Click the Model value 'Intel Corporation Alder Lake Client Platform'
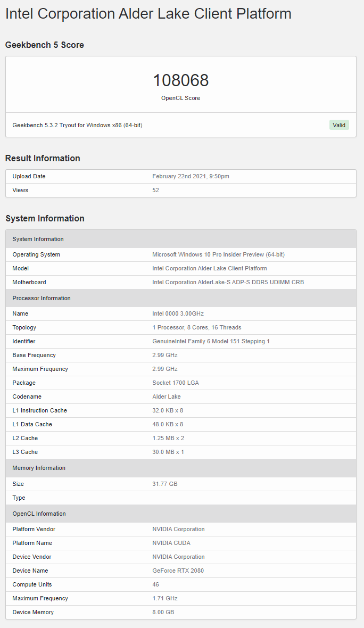 click(210, 268)
